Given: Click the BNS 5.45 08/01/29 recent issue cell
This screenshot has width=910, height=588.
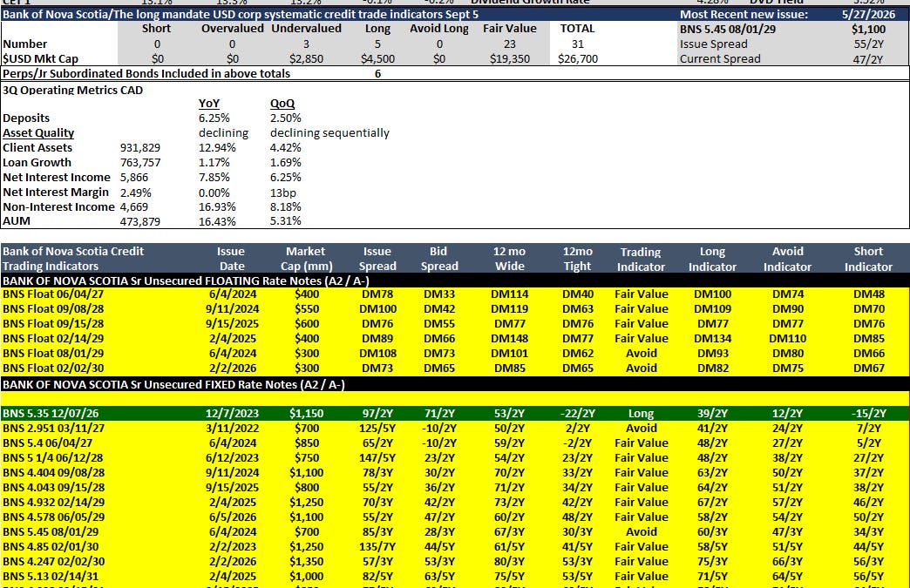Looking at the screenshot, I should (728, 29).
